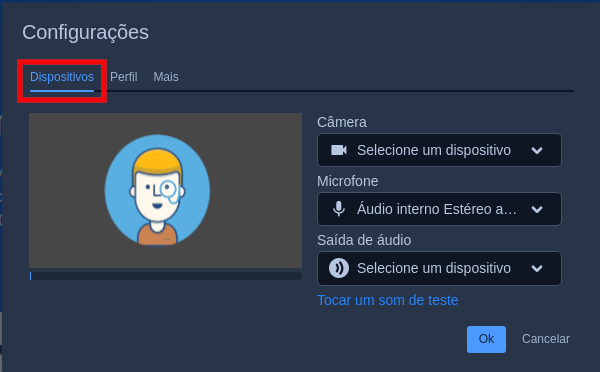
Task: Open 'Áudio interno Estéreo a…' microphone selector
Action: click(439, 209)
